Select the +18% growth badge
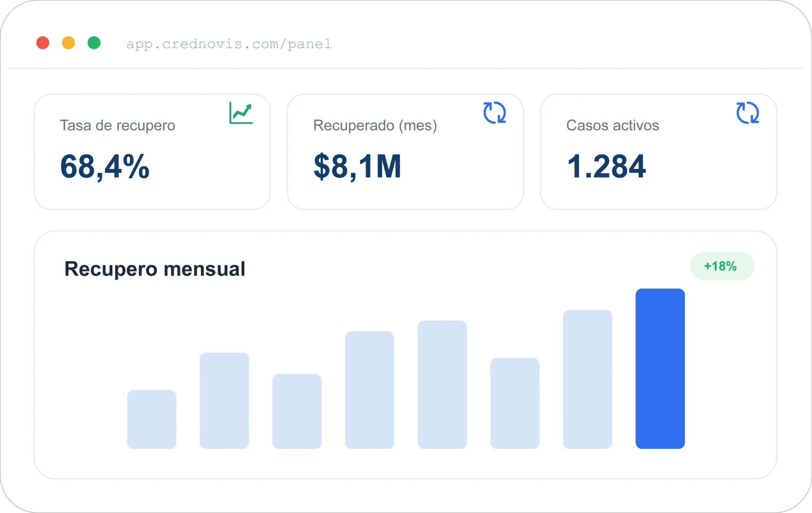Image resolution: width=812 pixels, height=513 pixels. 722,266
